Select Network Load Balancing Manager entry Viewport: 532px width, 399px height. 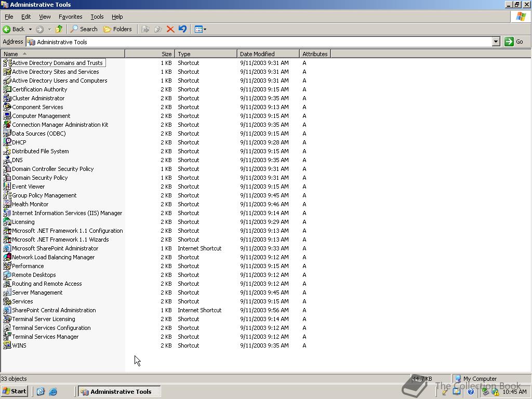pos(49,257)
